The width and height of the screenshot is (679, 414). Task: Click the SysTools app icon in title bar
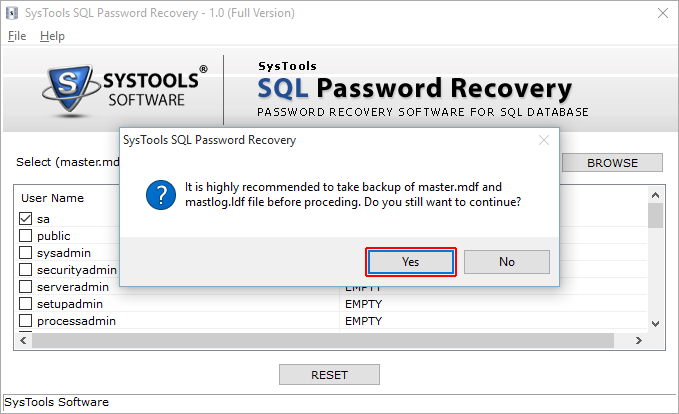pos(12,13)
